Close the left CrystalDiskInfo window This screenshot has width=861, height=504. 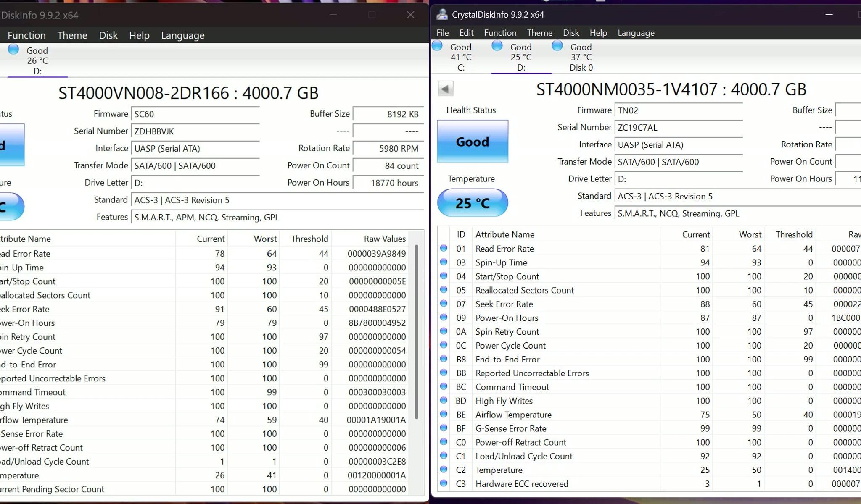pyautogui.click(x=411, y=15)
